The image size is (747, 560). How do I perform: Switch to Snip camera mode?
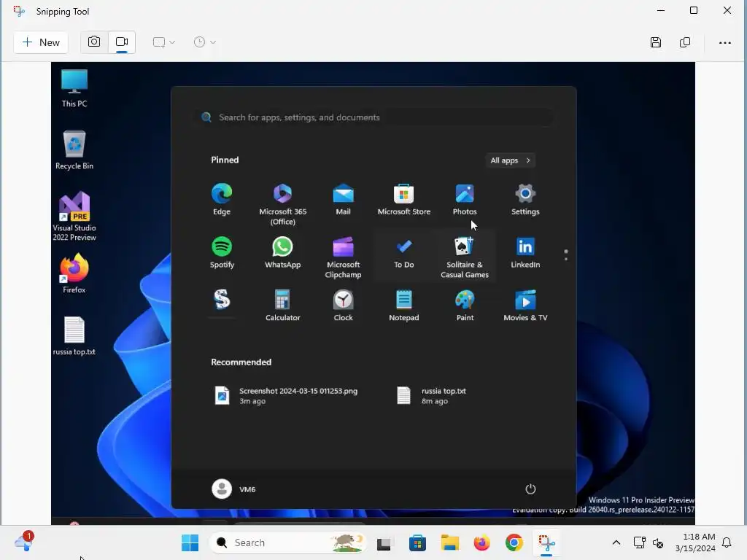tap(94, 42)
